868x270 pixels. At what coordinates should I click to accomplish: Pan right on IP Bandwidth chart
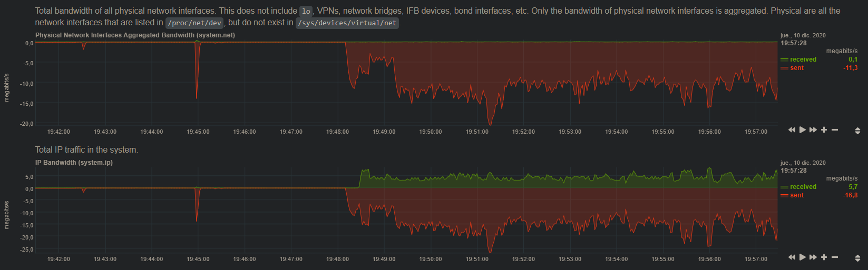(x=813, y=257)
